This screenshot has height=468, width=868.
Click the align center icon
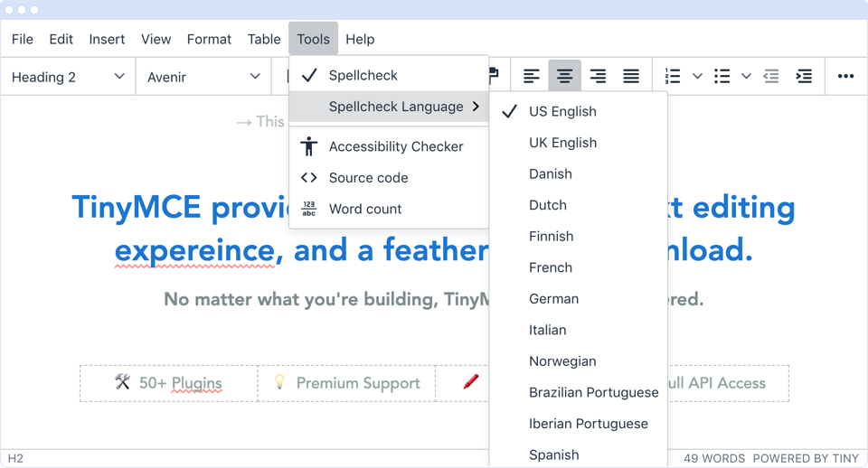[564, 76]
